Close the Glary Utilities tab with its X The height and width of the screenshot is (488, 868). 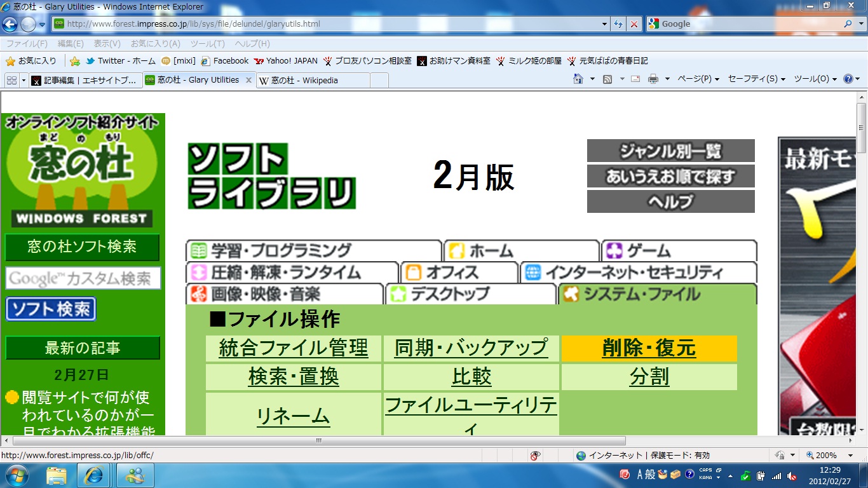coord(248,80)
